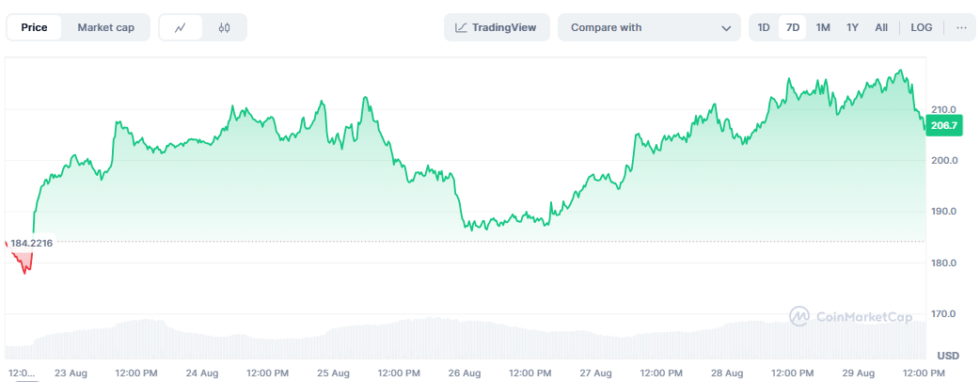This screenshot has height=382, width=980.
Task: Select the Price toggle option
Action: (x=35, y=27)
